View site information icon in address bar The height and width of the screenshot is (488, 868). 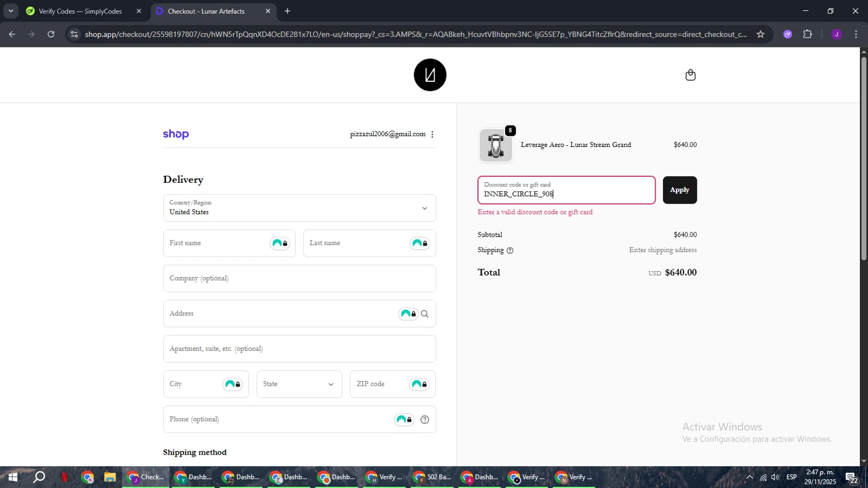click(74, 34)
